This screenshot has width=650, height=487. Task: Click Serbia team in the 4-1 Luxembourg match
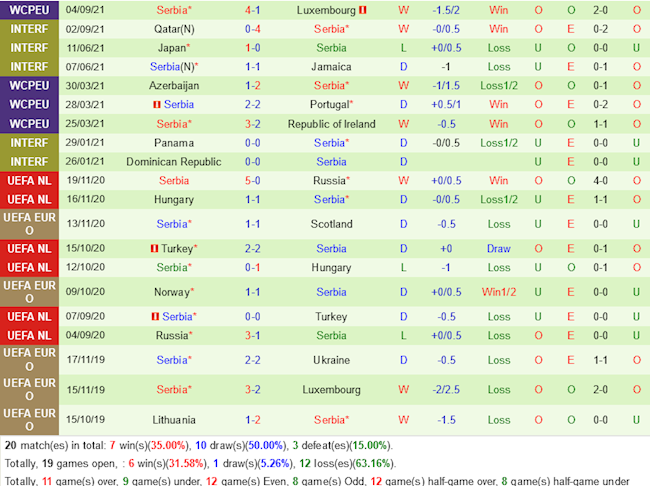174,10
